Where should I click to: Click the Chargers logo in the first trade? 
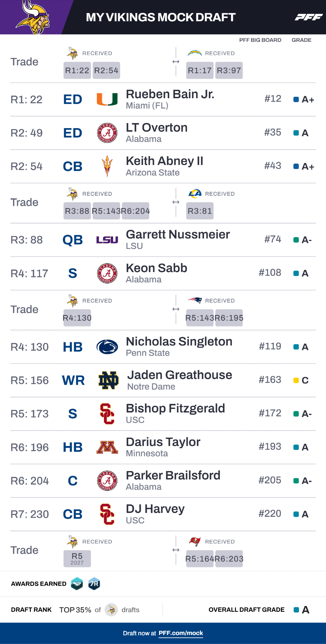[195, 53]
